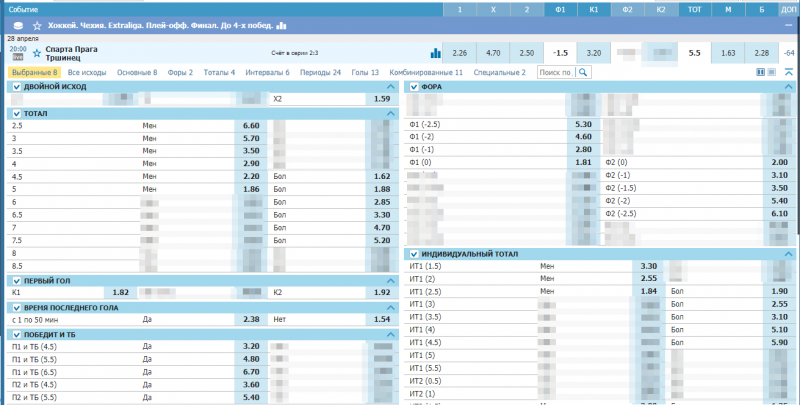Switch to the Периоды 24 tab
The width and height of the screenshot is (800, 405).
(x=321, y=73)
